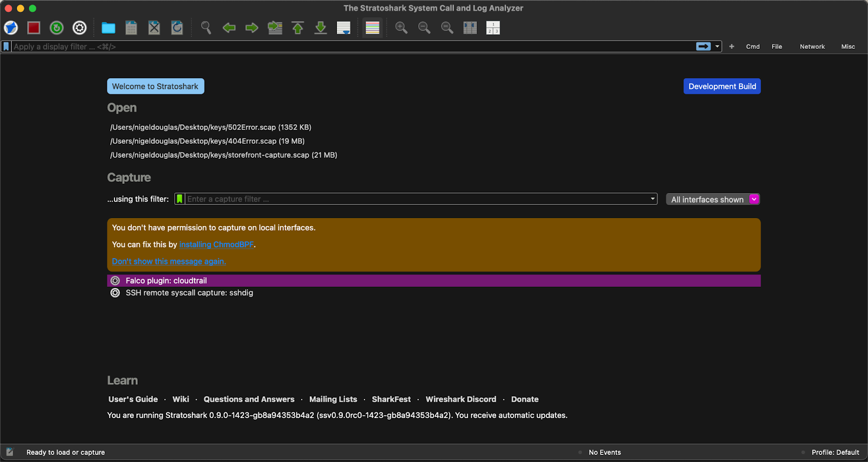Open recent file 502Error.scap
This screenshot has width=868, height=462.
pos(210,127)
